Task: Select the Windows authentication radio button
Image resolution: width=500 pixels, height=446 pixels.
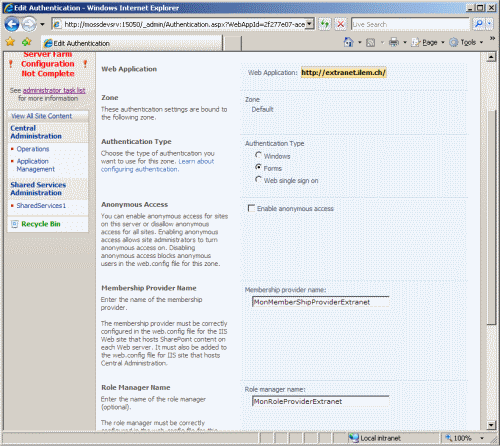Action: [258, 155]
